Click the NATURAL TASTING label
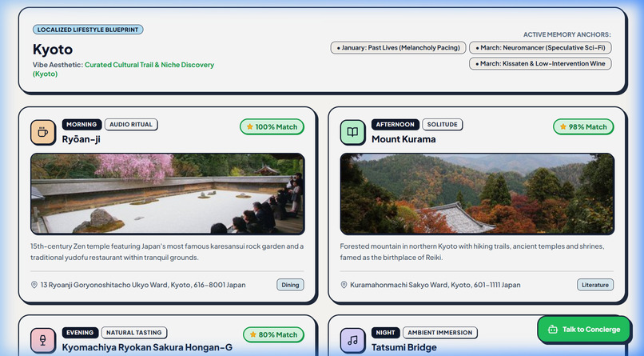 pyautogui.click(x=134, y=333)
